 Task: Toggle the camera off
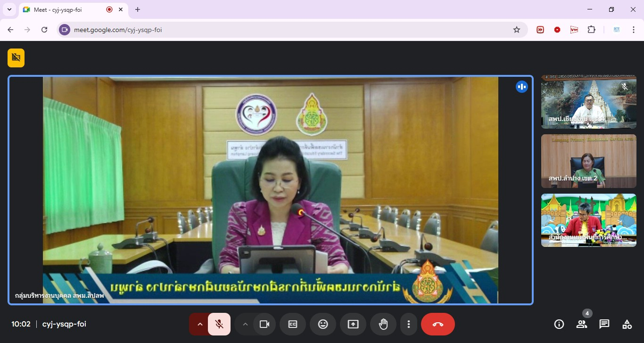264,324
